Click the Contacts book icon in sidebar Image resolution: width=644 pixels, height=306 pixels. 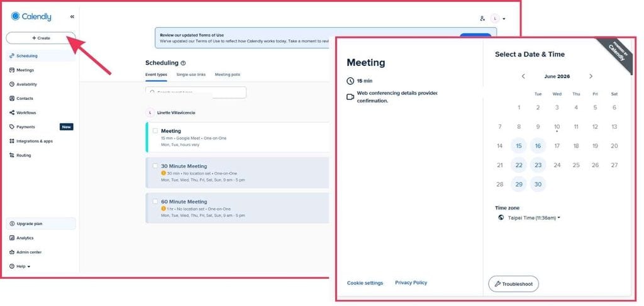point(12,99)
